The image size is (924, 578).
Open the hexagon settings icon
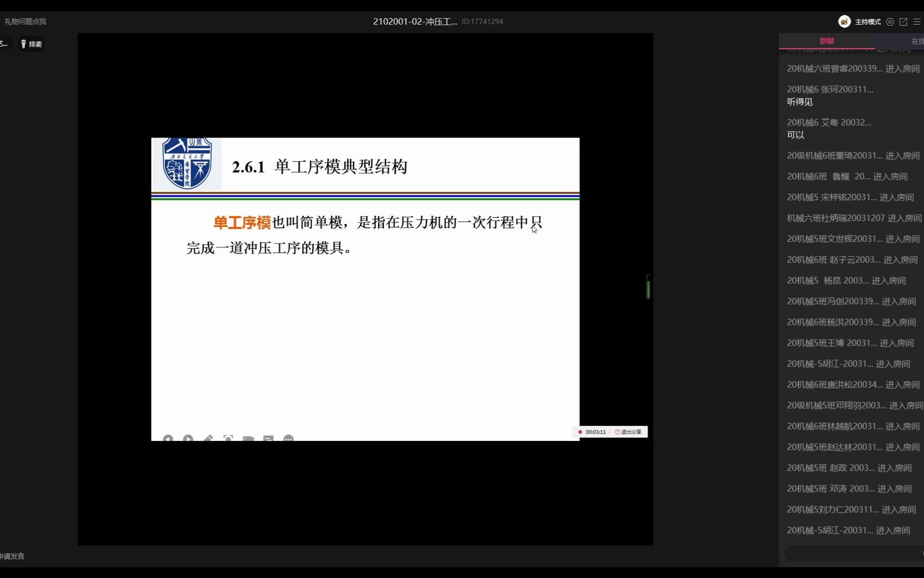pos(890,22)
